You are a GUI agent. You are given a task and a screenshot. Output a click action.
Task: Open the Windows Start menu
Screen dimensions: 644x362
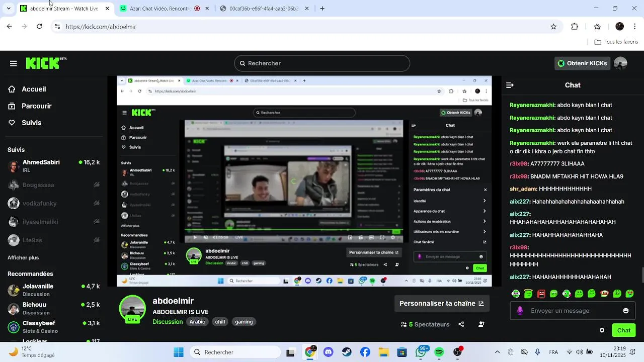[179, 352]
